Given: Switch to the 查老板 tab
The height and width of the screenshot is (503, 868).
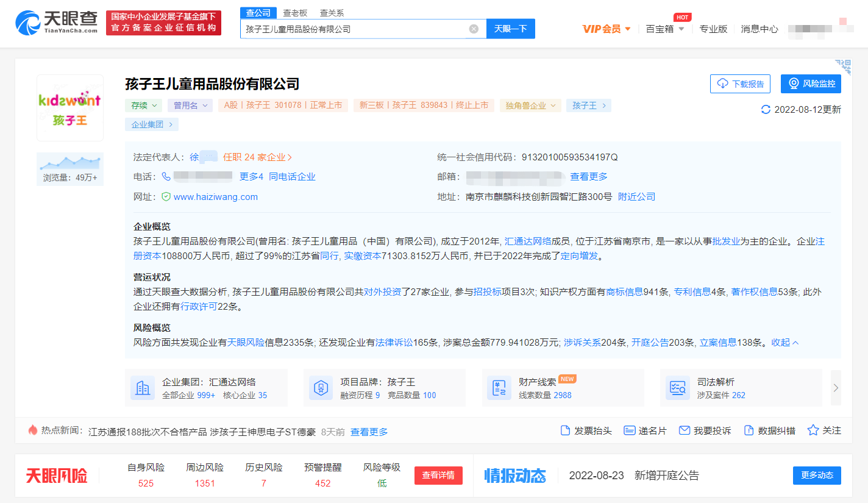Looking at the screenshot, I should 296,13.
